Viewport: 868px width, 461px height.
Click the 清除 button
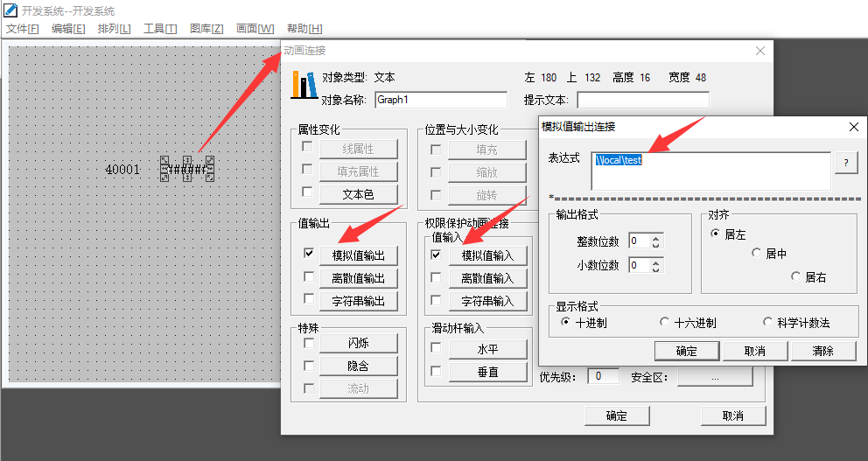822,351
